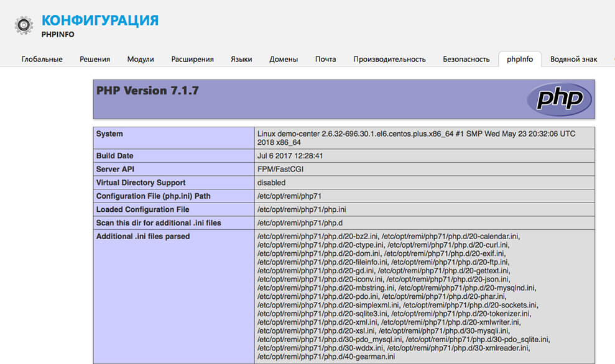
Task: Click the Jul 6 2017 12:28:41 value
Action: [290, 155]
